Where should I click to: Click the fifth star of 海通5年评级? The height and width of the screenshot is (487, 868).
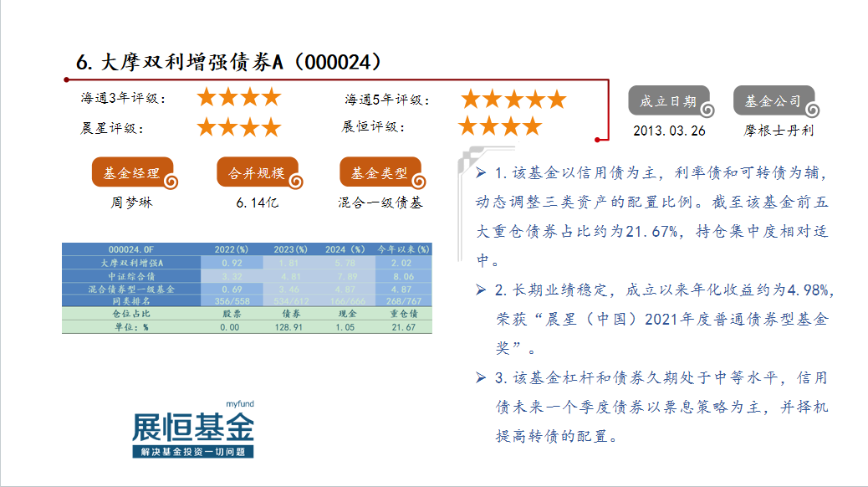pyautogui.click(x=556, y=100)
